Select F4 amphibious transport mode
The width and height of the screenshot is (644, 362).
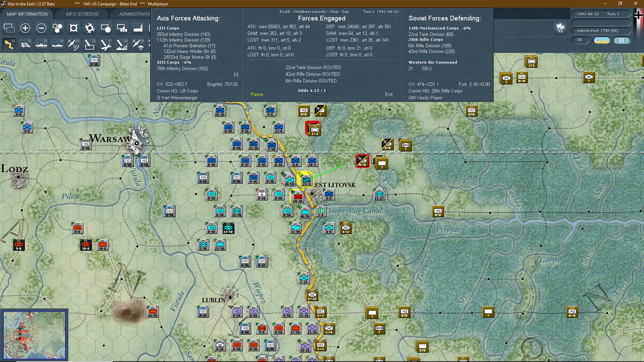pyautogui.click(x=57, y=44)
